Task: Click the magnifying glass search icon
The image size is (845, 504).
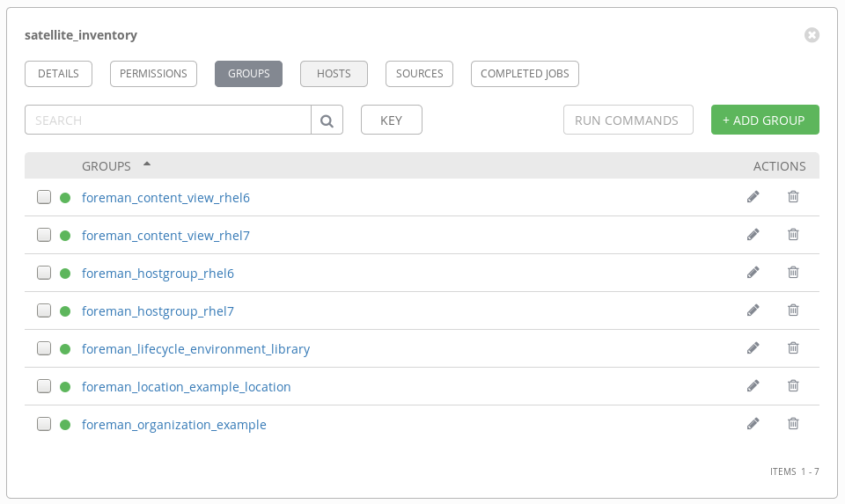Action: 327,121
